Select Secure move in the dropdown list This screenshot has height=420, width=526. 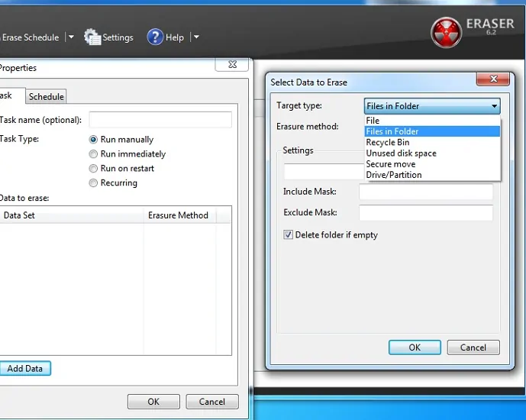tap(432, 164)
